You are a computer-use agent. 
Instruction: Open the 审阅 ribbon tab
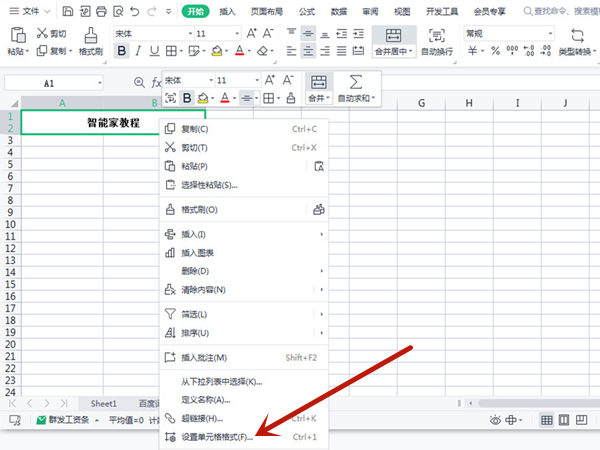coord(370,11)
